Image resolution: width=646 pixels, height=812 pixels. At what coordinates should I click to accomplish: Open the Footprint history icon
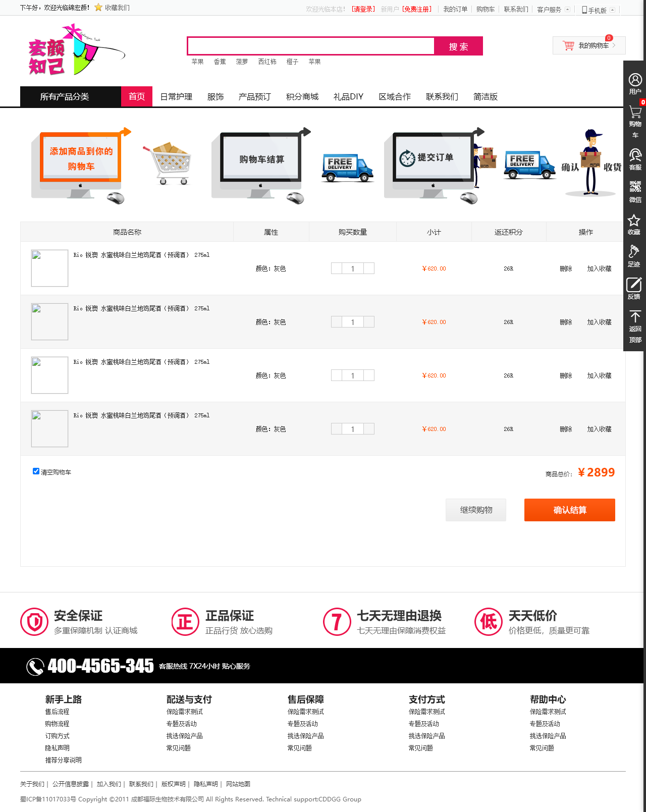point(634,252)
